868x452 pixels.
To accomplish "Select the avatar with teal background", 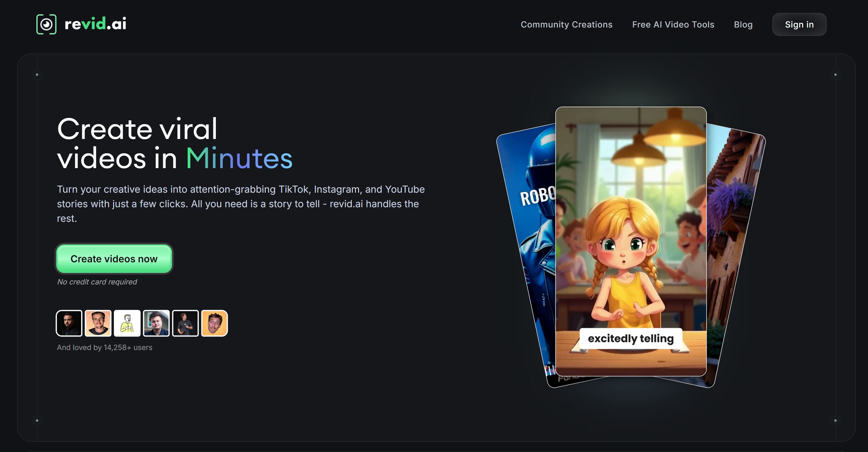I will coord(156,323).
